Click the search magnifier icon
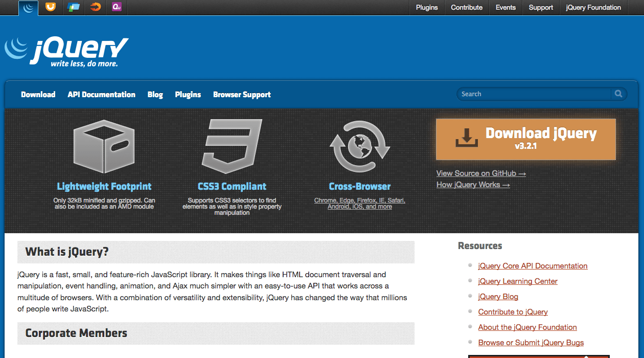 (x=618, y=94)
